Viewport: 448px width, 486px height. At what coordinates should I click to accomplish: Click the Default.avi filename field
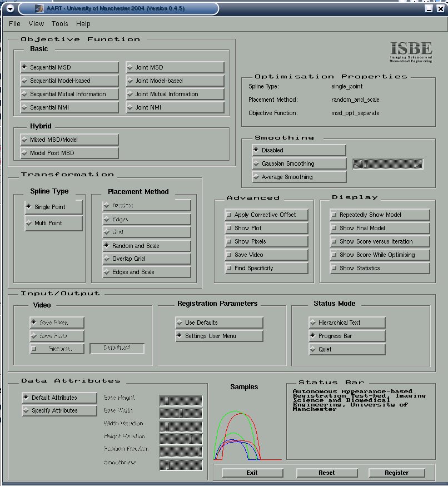pyautogui.click(x=117, y=348)
